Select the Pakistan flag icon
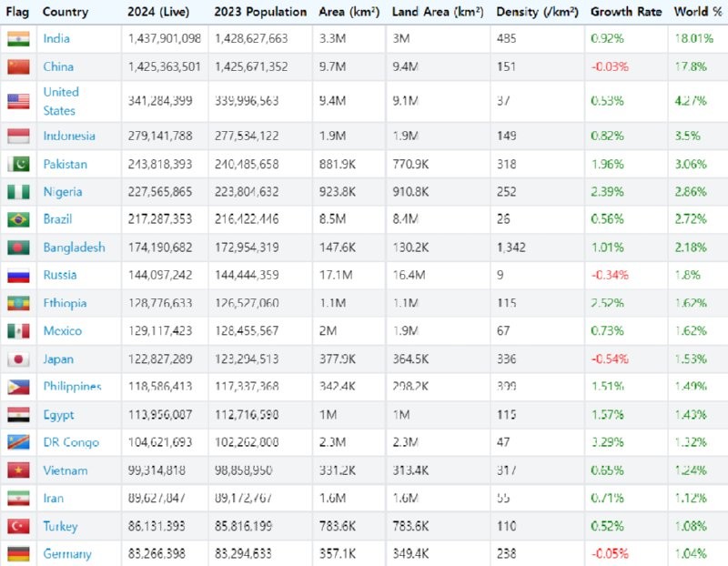The height and width of the screenshot is (566, 728). (18, 164)
